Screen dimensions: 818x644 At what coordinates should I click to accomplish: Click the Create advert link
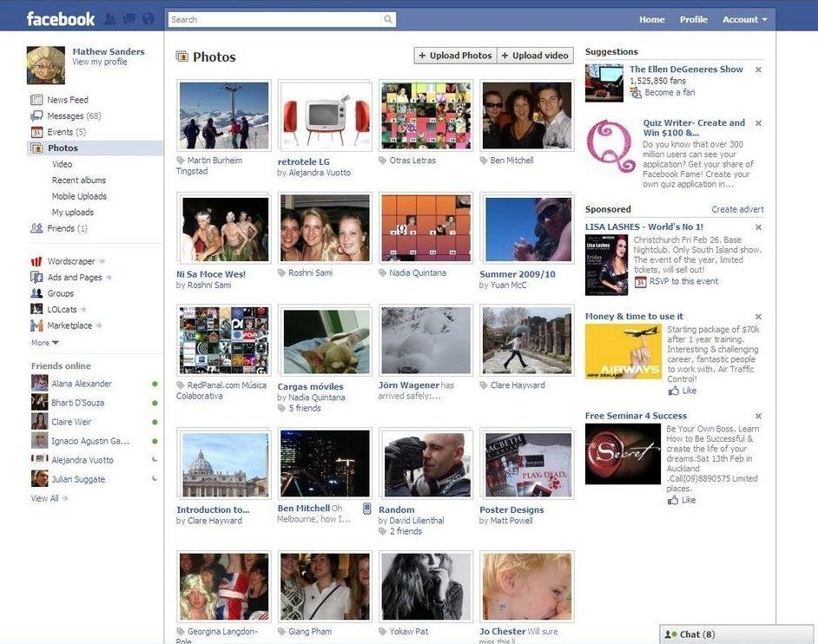click(737, 209)
